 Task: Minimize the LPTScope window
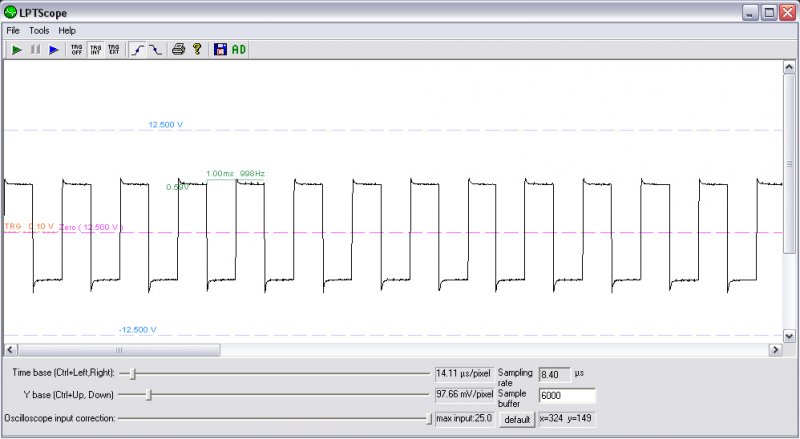click(750, 13)
